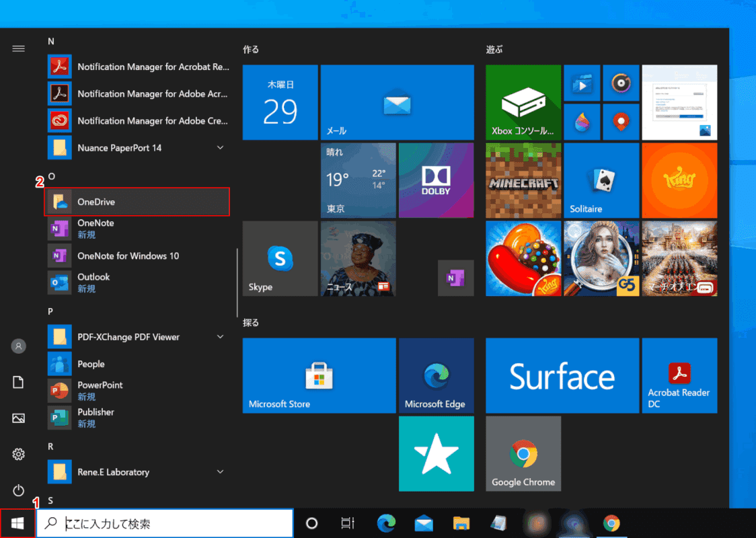Open the small OneNote tile
The width and height of the screenshot is (756, 538).
[x=455, y=278]
